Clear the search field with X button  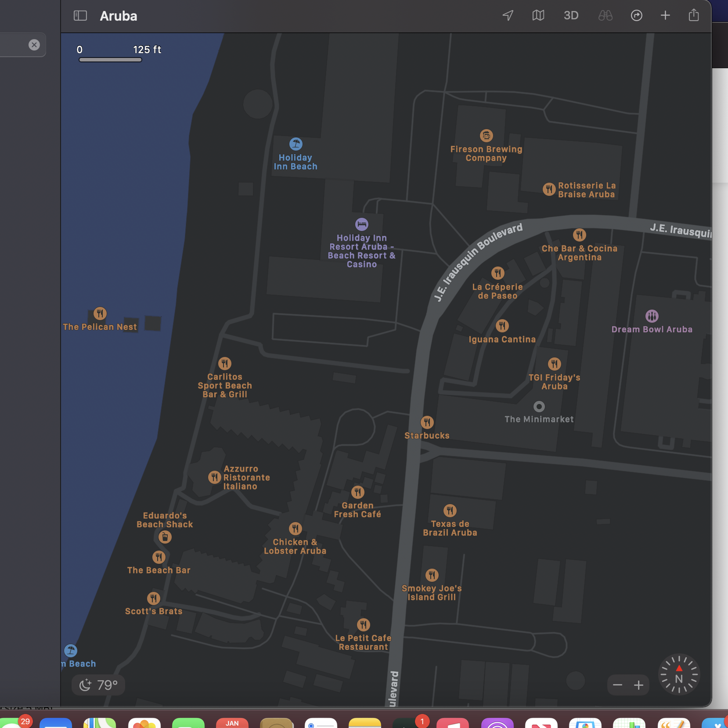34,45
